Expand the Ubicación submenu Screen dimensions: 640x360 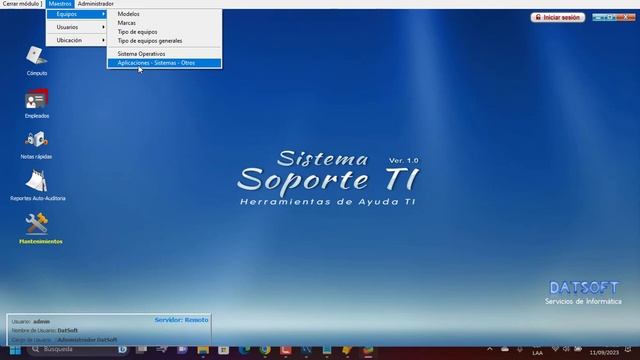[76, 40]
